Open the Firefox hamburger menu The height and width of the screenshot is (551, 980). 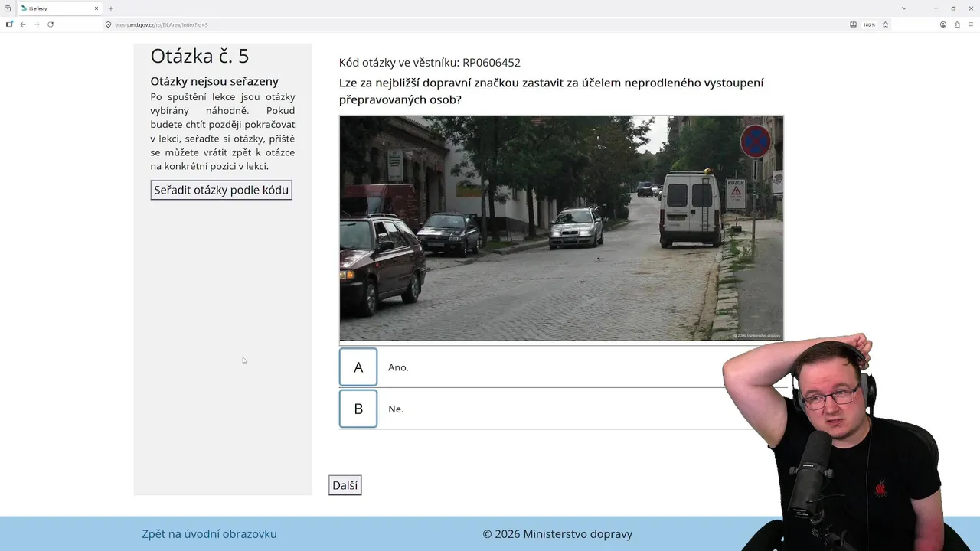[x=971, y=24]
